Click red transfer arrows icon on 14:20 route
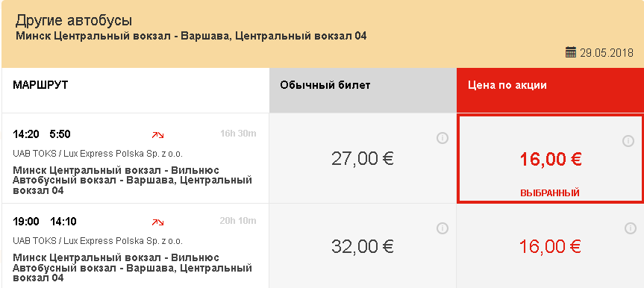This screenshot has width=644, height=288. (157, 135)
